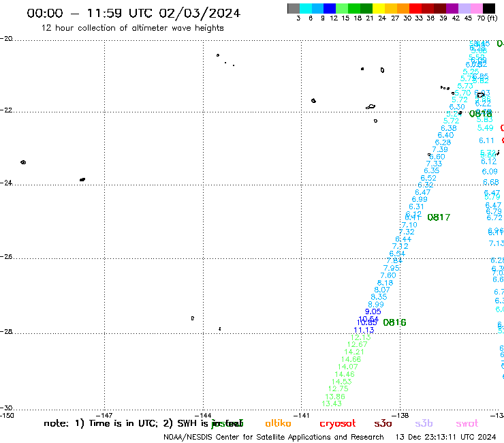Select the blue '9.05' wave reading

[x=373, y=311]
